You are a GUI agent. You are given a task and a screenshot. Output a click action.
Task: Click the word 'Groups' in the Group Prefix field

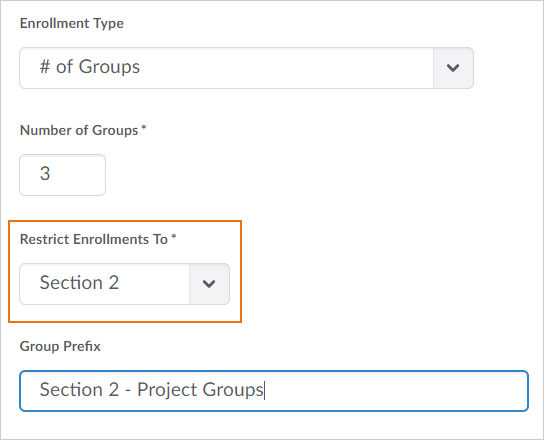(233, 390)
